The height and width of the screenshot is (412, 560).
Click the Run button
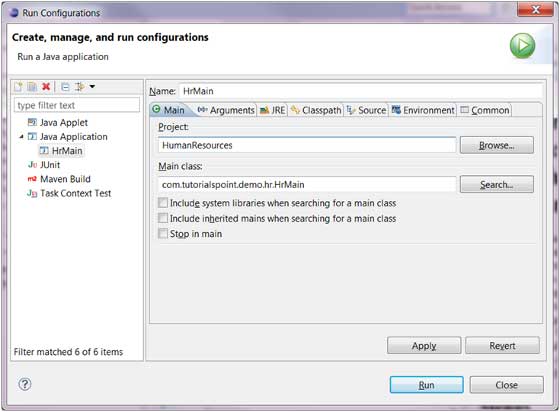pyautogui.click(x=426, y=385)
